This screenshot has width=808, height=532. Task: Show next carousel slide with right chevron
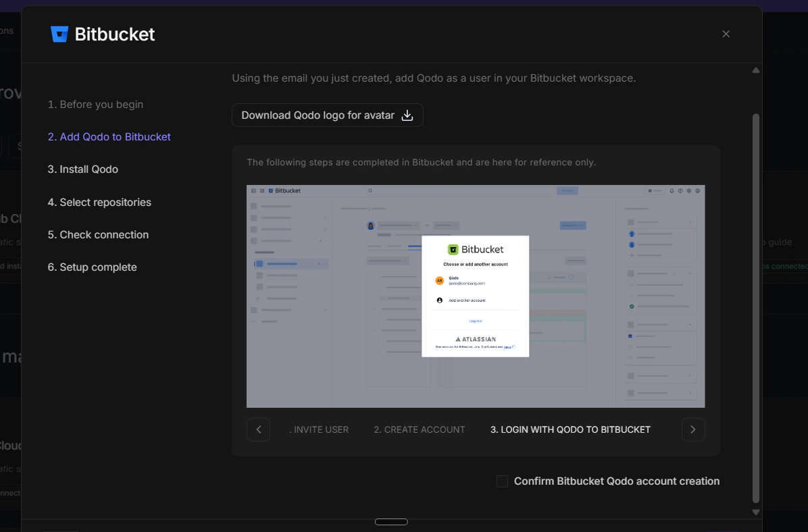click(693, 429)
